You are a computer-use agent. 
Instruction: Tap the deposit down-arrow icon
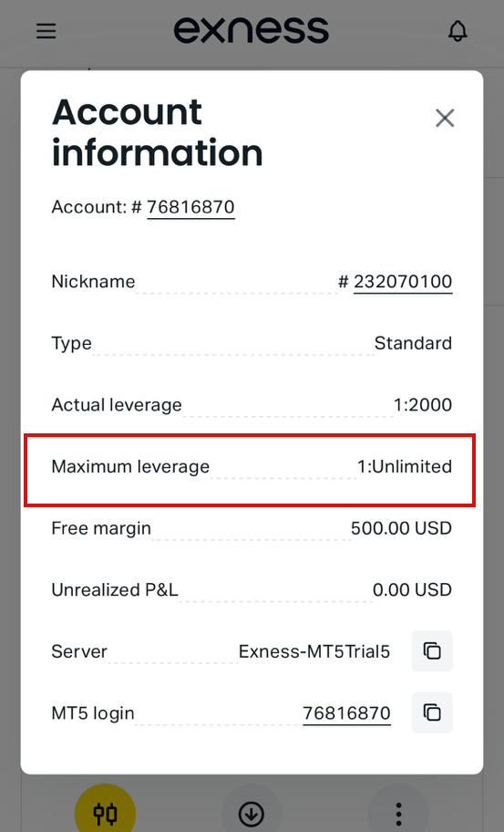[252, 813]
